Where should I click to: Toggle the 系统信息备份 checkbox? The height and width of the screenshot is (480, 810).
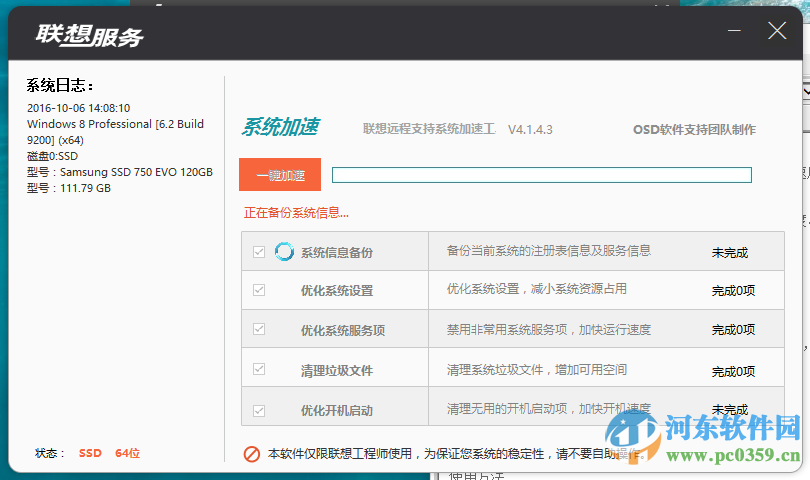(x=259, y=252)
